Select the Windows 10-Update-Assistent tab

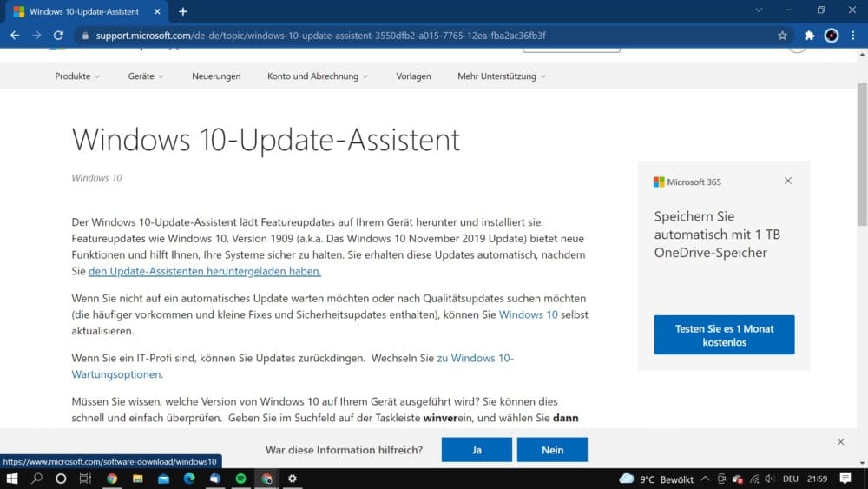coord(84,11)
